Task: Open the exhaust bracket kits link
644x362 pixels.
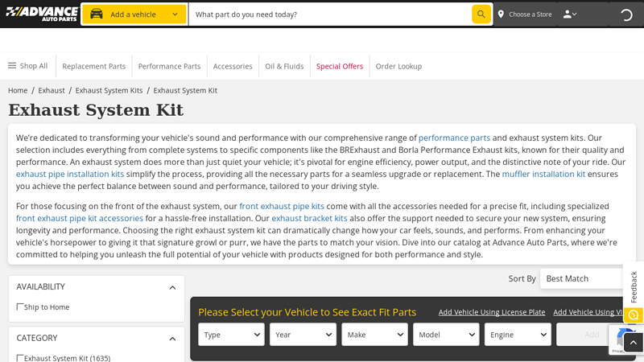Action: [x=309, y=218]
